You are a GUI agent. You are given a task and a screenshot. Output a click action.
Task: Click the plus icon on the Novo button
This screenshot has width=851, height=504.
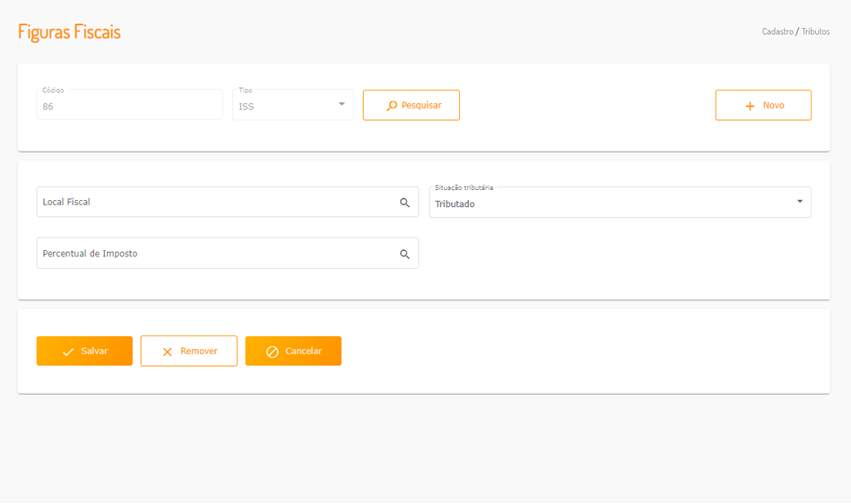[x=750, y=106]
